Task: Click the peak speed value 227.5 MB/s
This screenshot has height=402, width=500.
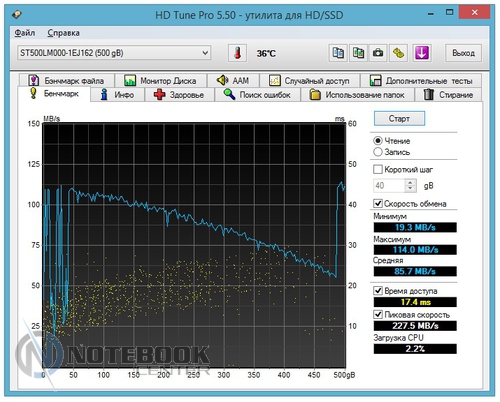Action: point(415,326)
